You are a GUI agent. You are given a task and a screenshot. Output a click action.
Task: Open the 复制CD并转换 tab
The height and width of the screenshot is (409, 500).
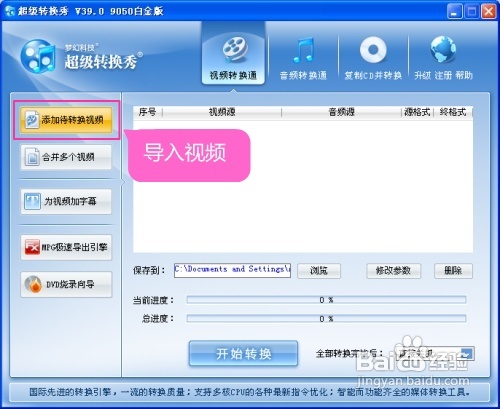373,57
